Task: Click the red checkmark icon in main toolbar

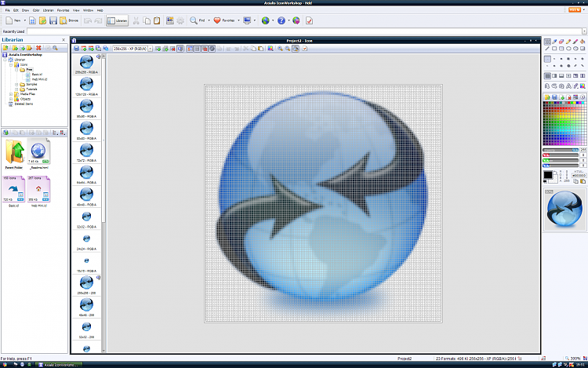Action: 309,20
